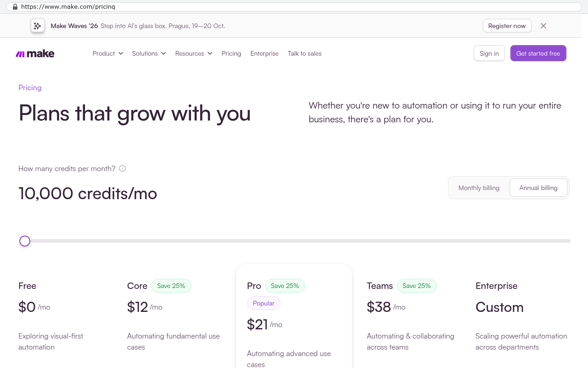Click the Pro plan $21 price
Image resolution: width=588 pixels, height=368 pixels.
[257, 324]
